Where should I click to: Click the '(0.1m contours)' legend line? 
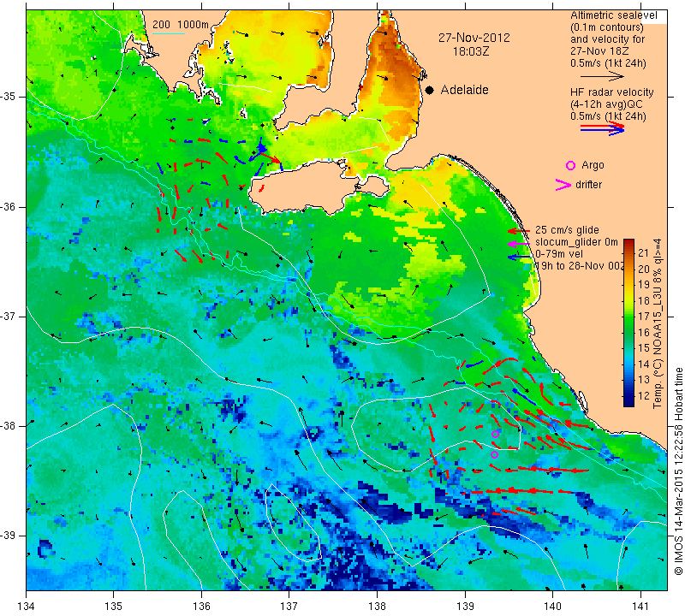607,27
